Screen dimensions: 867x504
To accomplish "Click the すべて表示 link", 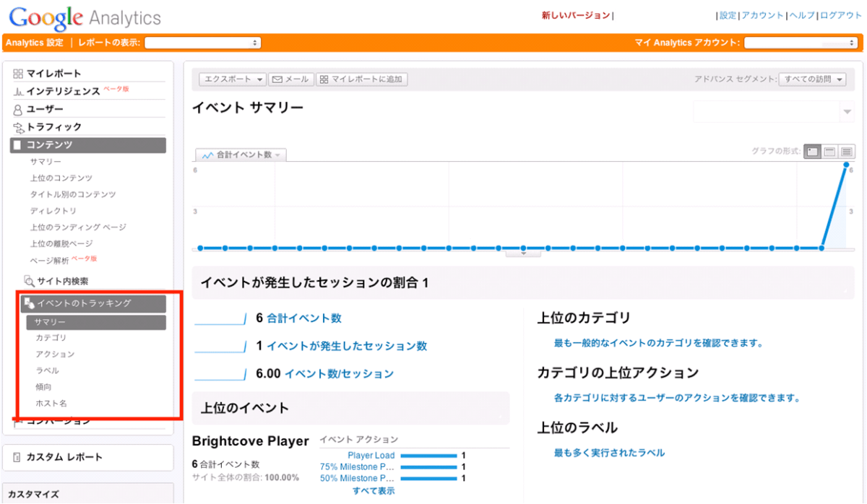I will 374,491.
